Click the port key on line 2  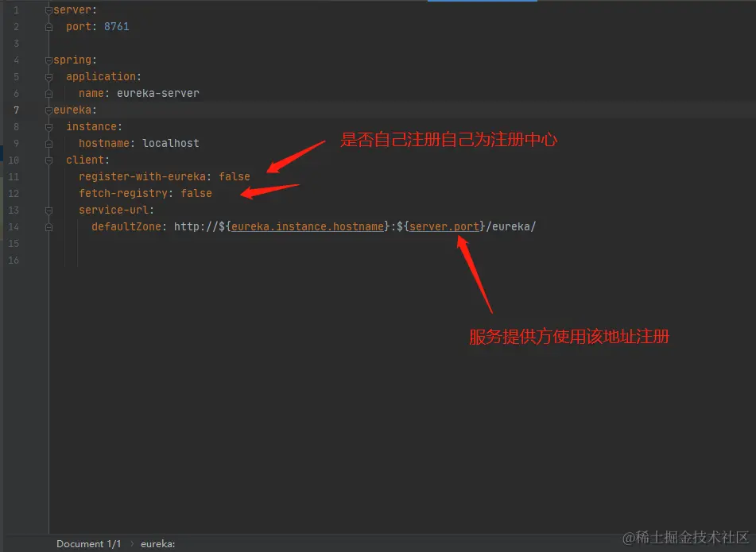(x=79, y=26)
